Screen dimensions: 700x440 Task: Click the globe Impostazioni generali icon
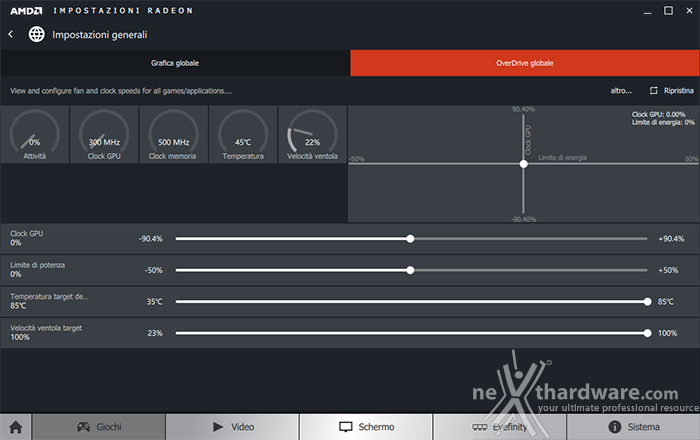click(37, 34)
